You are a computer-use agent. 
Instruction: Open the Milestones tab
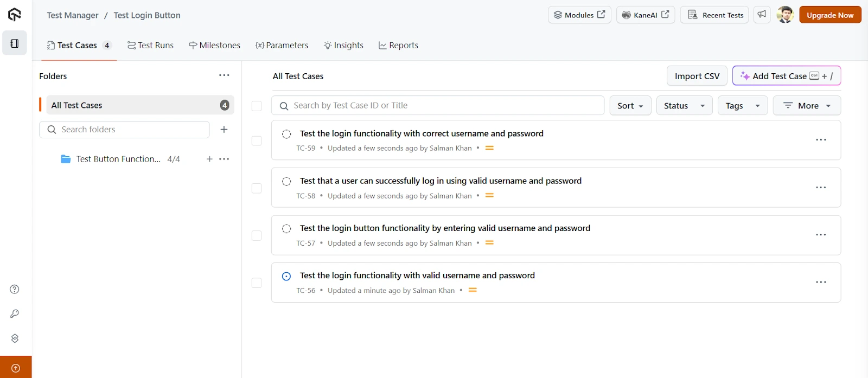point(215,45)
